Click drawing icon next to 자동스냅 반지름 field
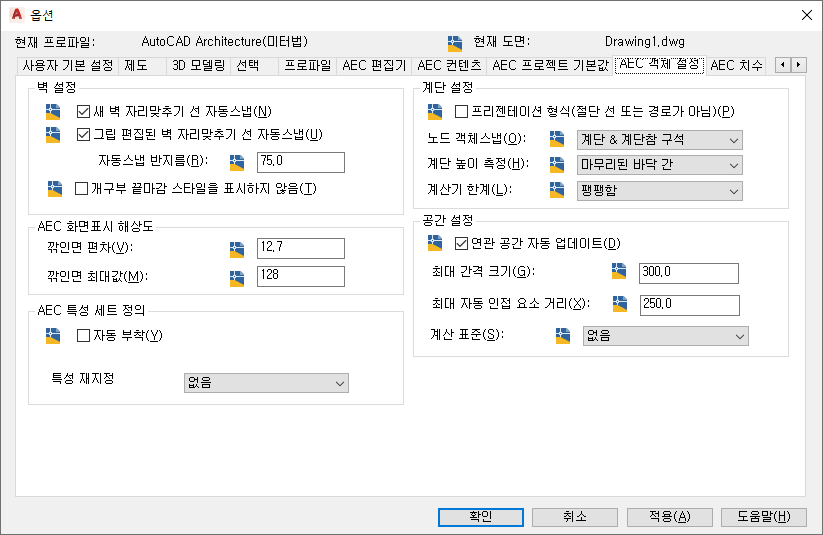 point(237,163)
